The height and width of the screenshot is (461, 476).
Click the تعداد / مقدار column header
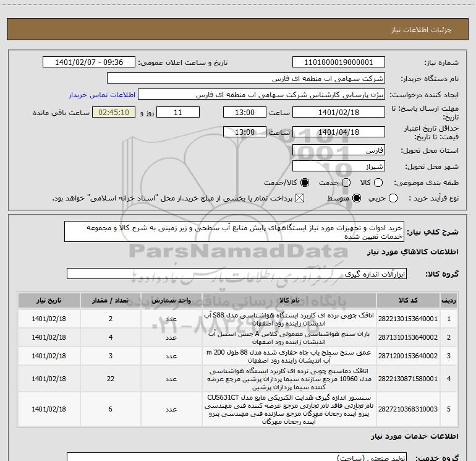111,300
